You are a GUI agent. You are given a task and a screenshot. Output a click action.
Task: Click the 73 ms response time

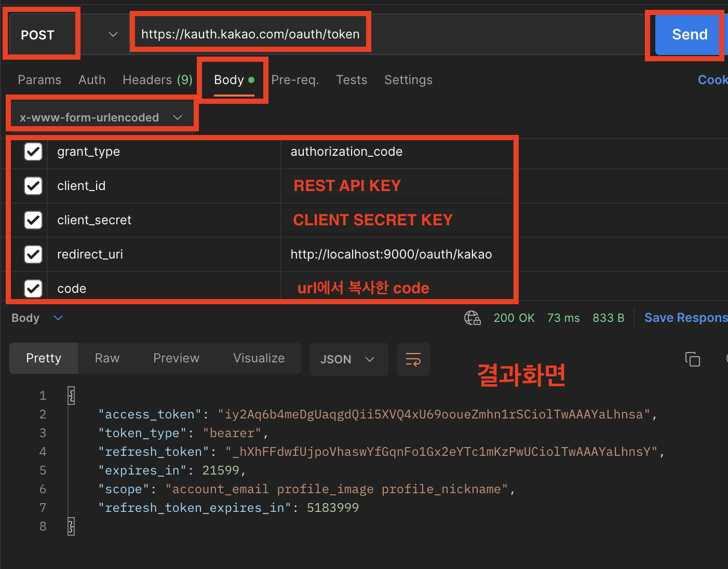pos(563,318)
